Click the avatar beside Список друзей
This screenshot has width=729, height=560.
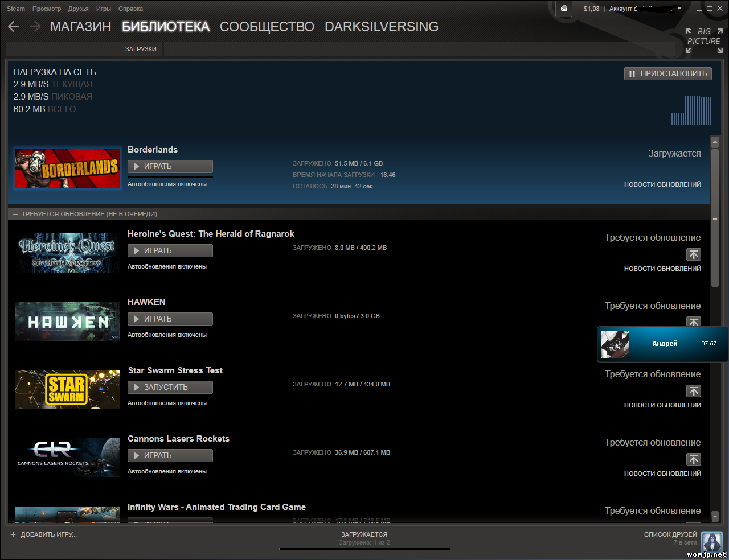tap(712, 542)
